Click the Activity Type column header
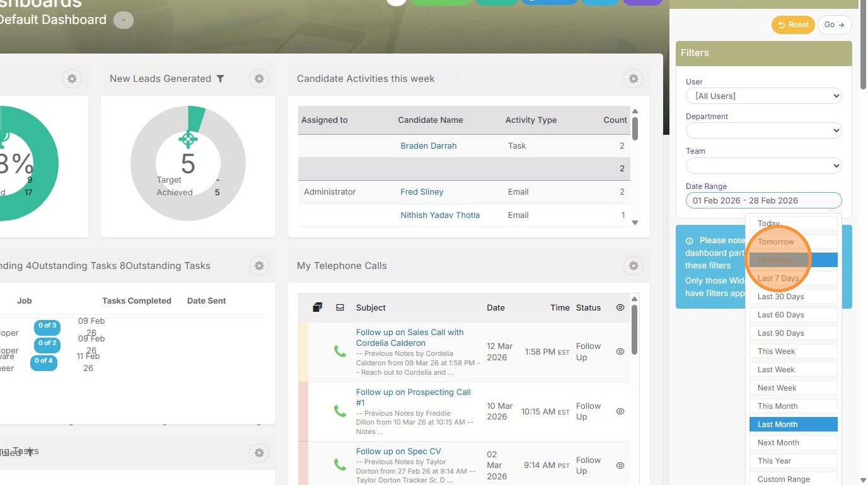 (x=531, y=120)
